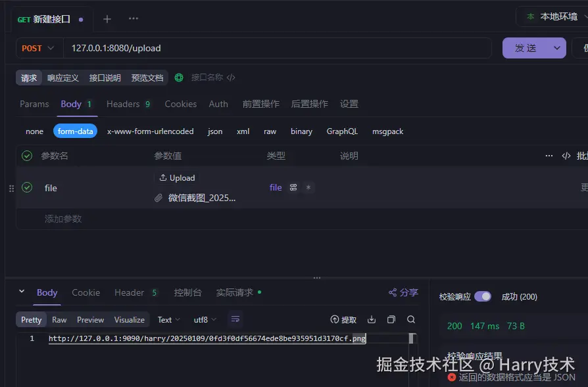
Task: Open the 设置 tab
Action: [x=349, y=104]
